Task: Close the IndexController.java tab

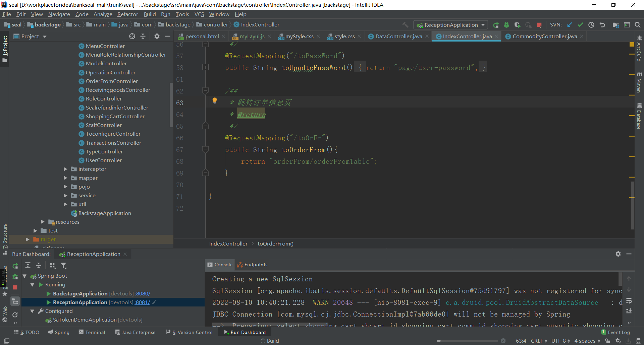Action: click(497, 36)
